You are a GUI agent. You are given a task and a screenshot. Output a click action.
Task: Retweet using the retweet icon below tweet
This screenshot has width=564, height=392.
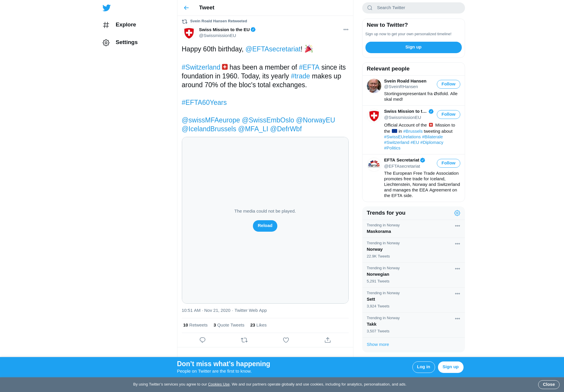point(244,340)
